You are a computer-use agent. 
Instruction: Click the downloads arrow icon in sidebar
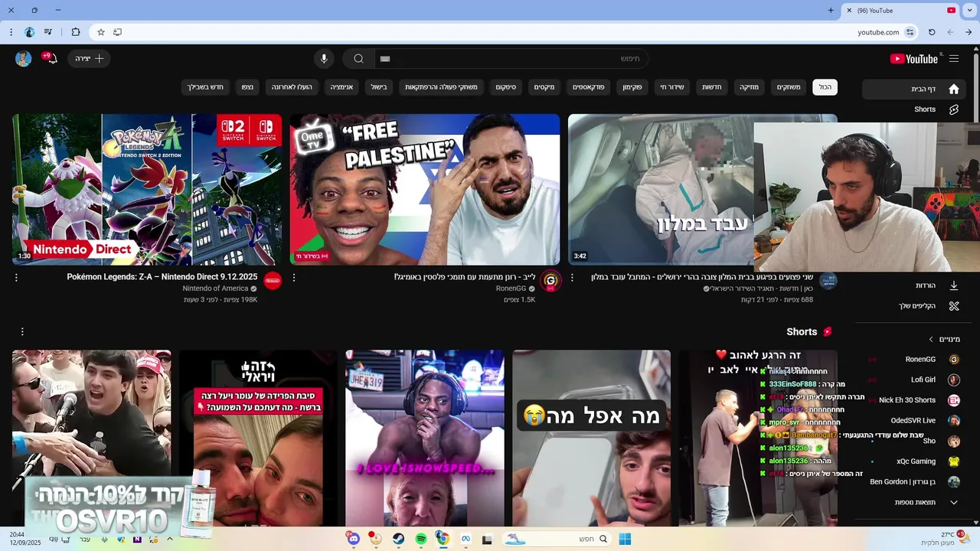(x=954, y=285)
